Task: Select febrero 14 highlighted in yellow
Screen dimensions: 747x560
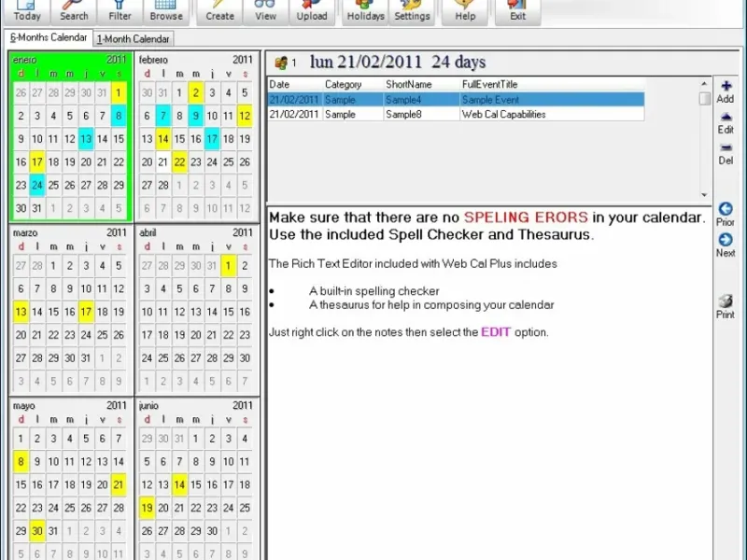Action: pos(162,138)
